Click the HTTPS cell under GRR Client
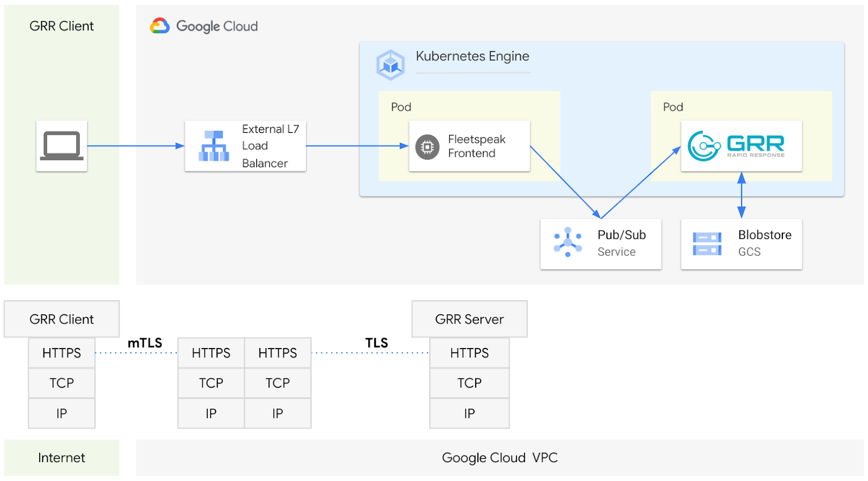The image size is (868, 481). pos(62,353)
